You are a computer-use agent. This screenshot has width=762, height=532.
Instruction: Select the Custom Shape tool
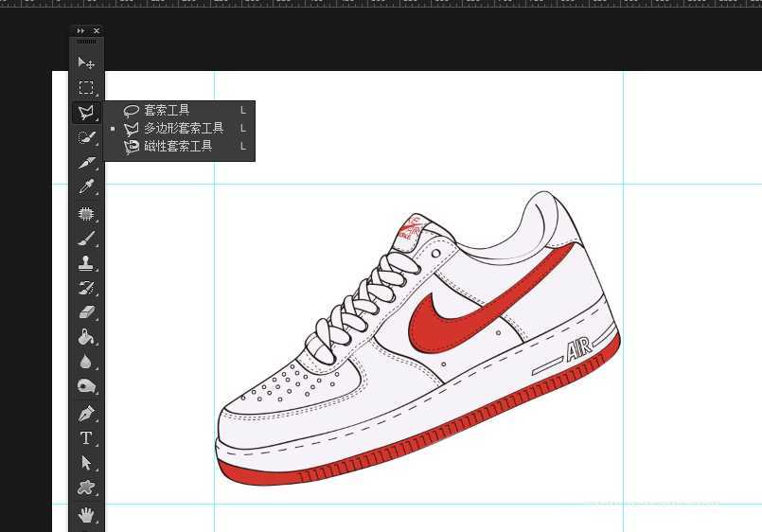[x=86, y=488]
